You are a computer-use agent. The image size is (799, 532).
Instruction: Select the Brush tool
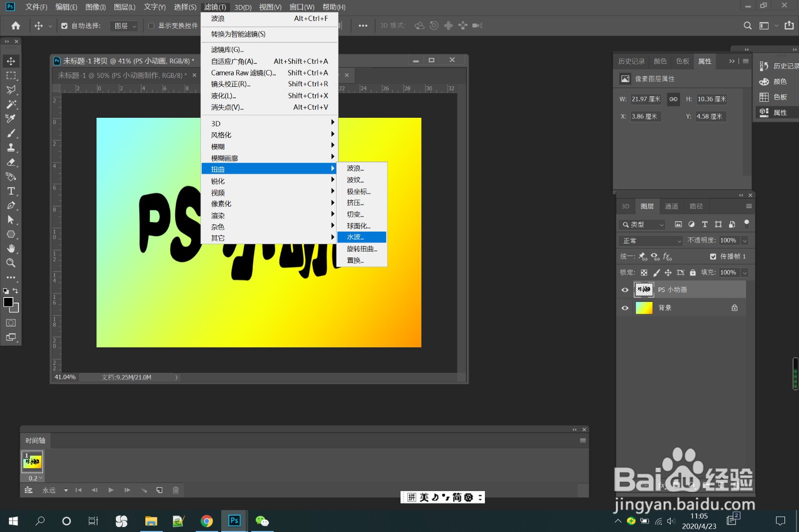coord(11,133)
